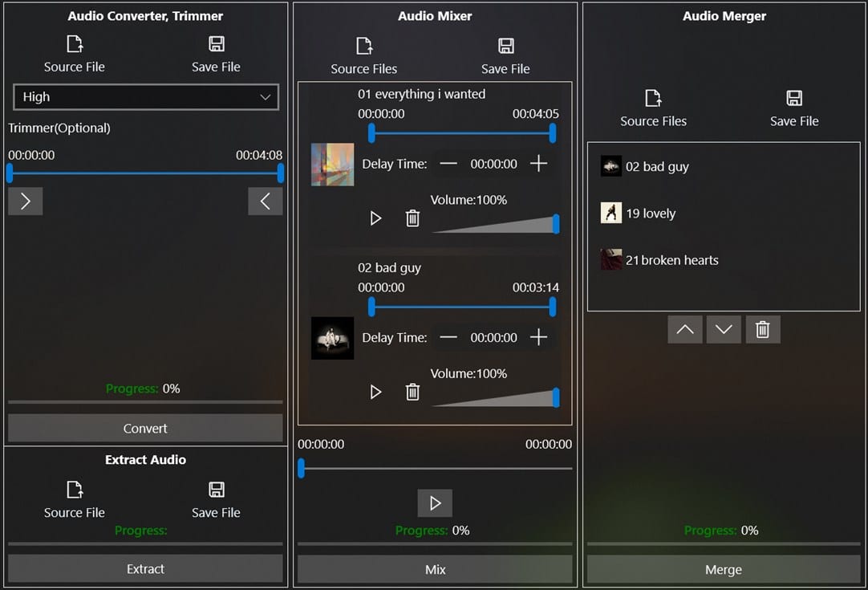This screenshot has width=868, height=590.
Task: Move merger track up in list
Action: (684, 329)
